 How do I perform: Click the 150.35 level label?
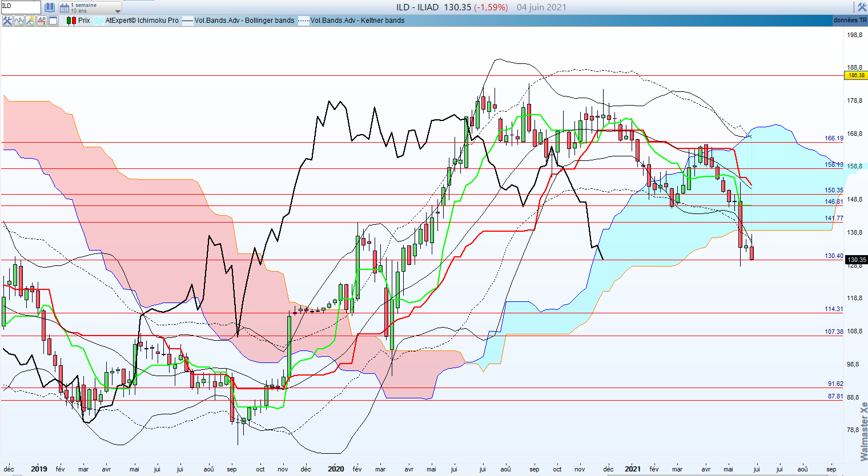tap(834, 190)
